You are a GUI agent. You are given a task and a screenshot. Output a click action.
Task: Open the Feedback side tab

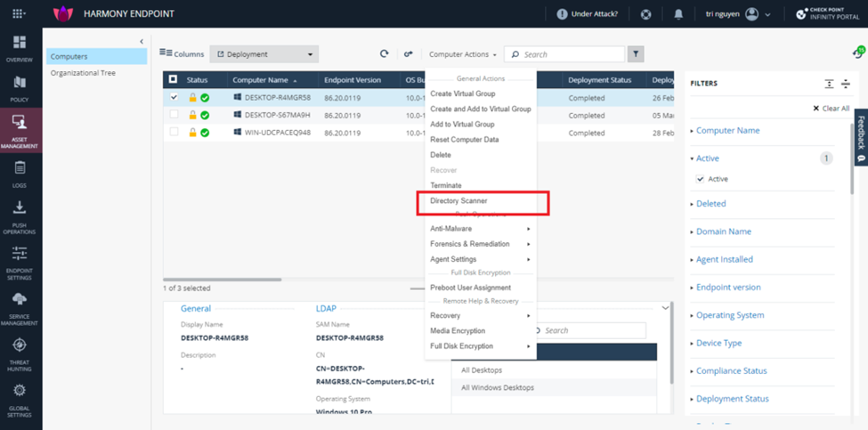point(861,137)
